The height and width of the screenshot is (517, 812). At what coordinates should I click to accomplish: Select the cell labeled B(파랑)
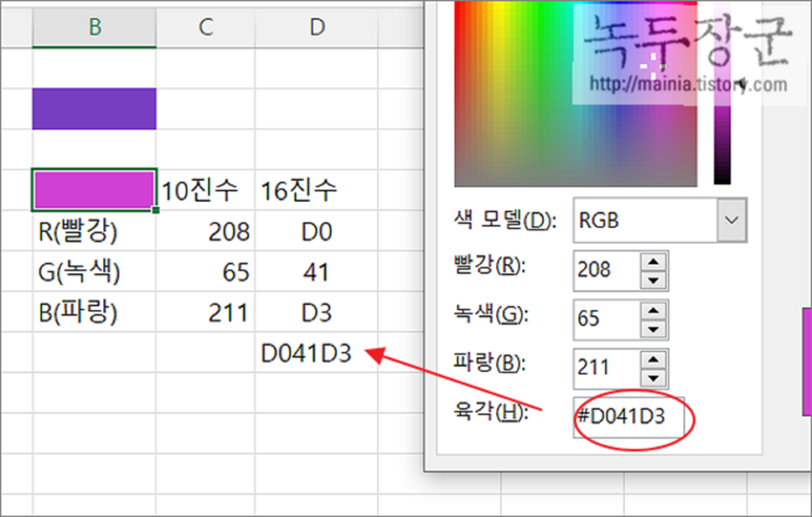[94, 313]
